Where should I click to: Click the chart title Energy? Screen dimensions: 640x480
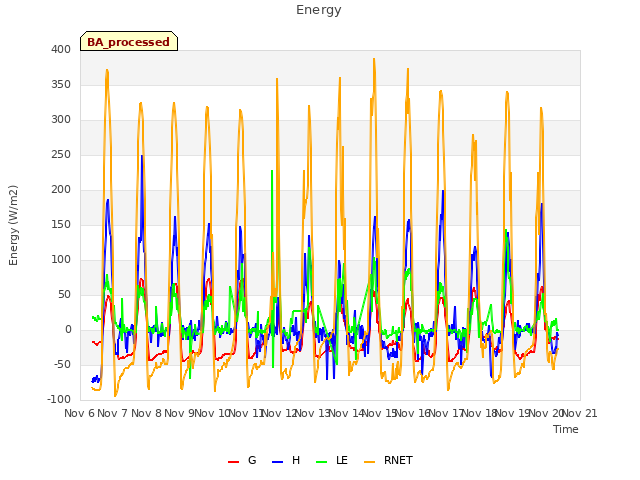[319, 10]
